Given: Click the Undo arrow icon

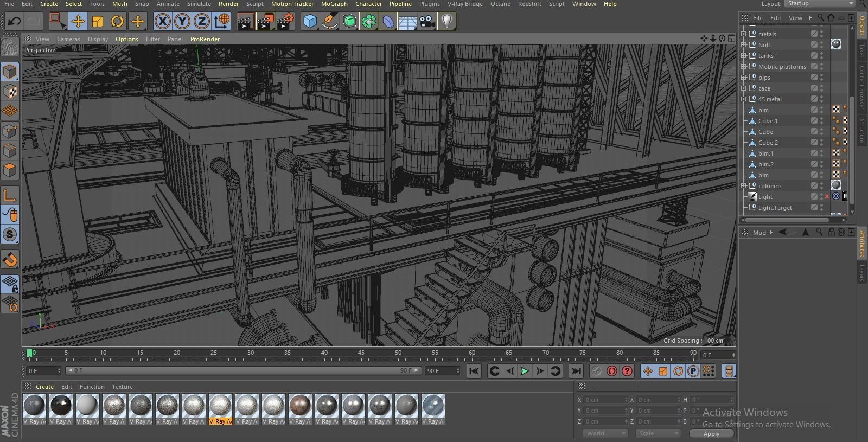Looking at the screenshot, I should (15, 22).
